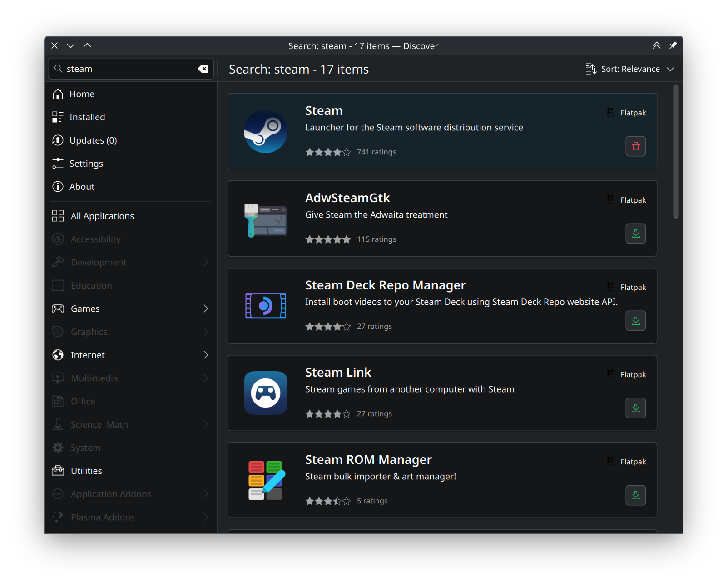Click "115 ratings" text on AdwSteamGtk

tap(376, 239)
